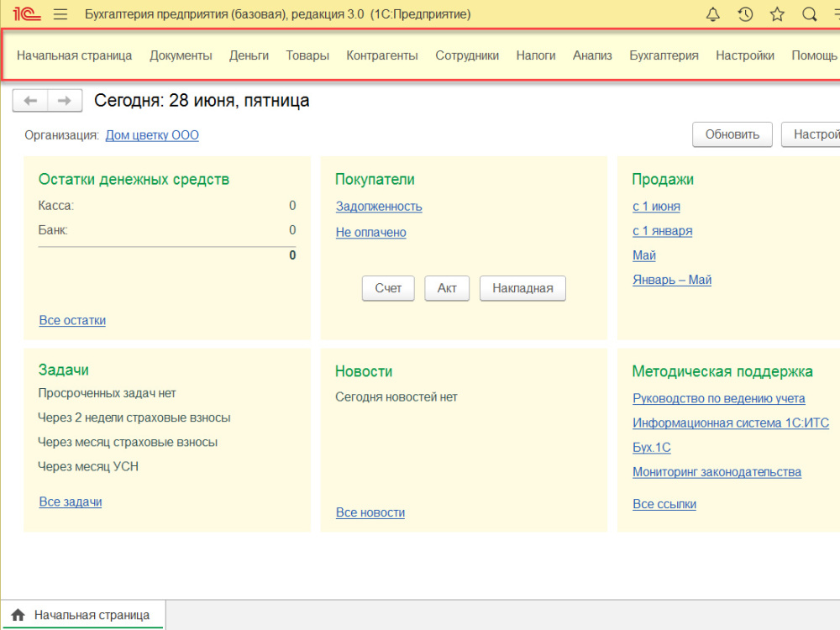Click the Покупатели heading

375,180
